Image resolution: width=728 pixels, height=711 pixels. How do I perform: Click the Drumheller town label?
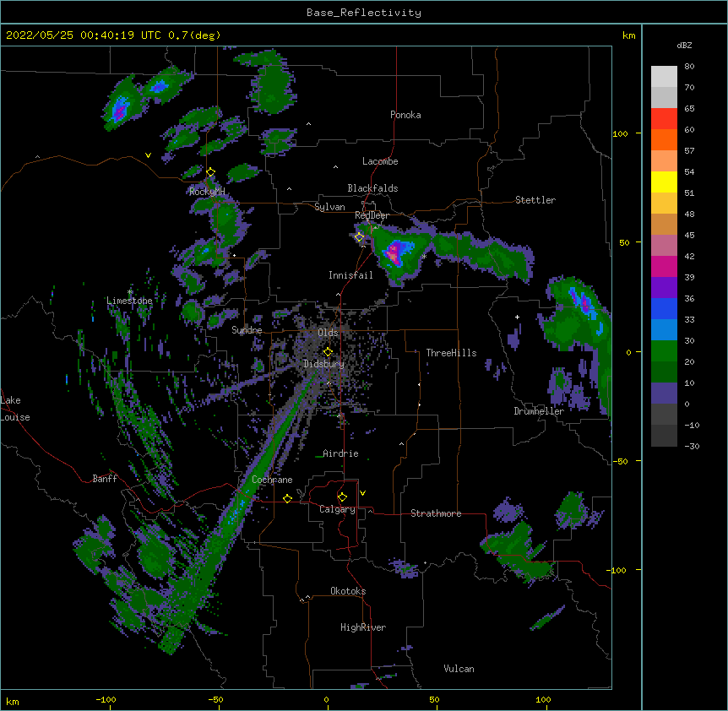tap(539, 411)
